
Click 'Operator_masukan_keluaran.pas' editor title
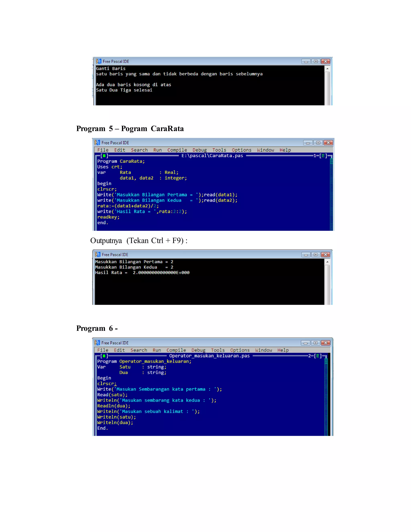tap(209, 356)
